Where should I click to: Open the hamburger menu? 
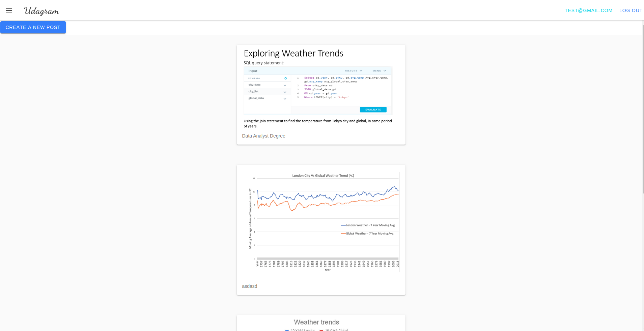click(9, 10)
